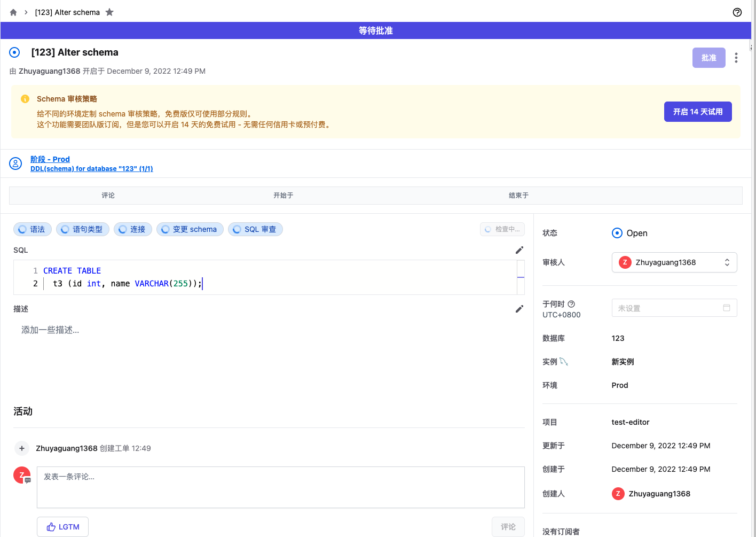Image resolution: width=756 pixels, height=537 pixels.
Task: Click the MySQL instance icon
Action: [564, 362]
